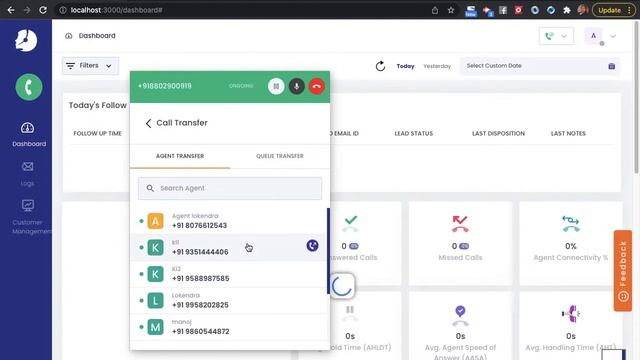The height and width of the screenshot is (360, 640).
Task: Click the L avatar of Lokendra
Action: [155, 301]
